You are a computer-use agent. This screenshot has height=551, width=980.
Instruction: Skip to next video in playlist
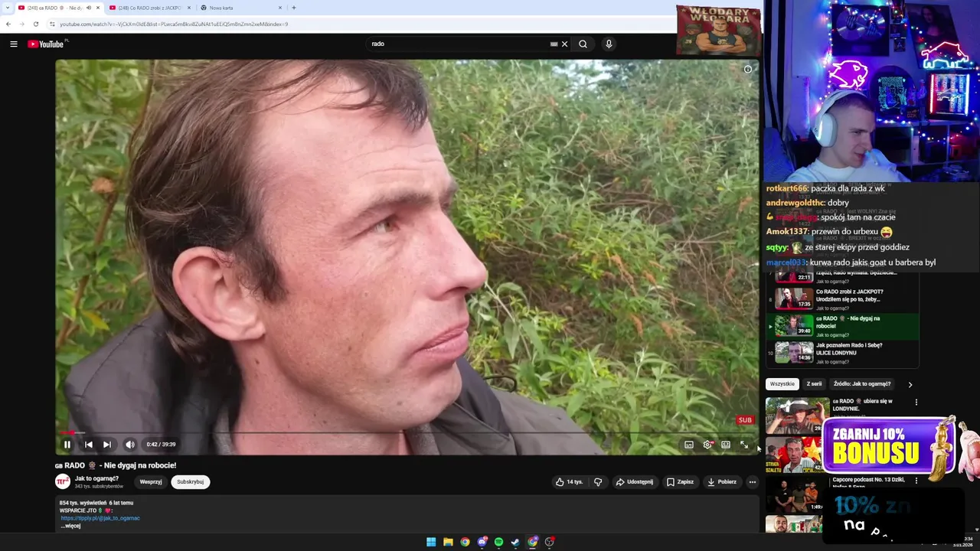107,445
